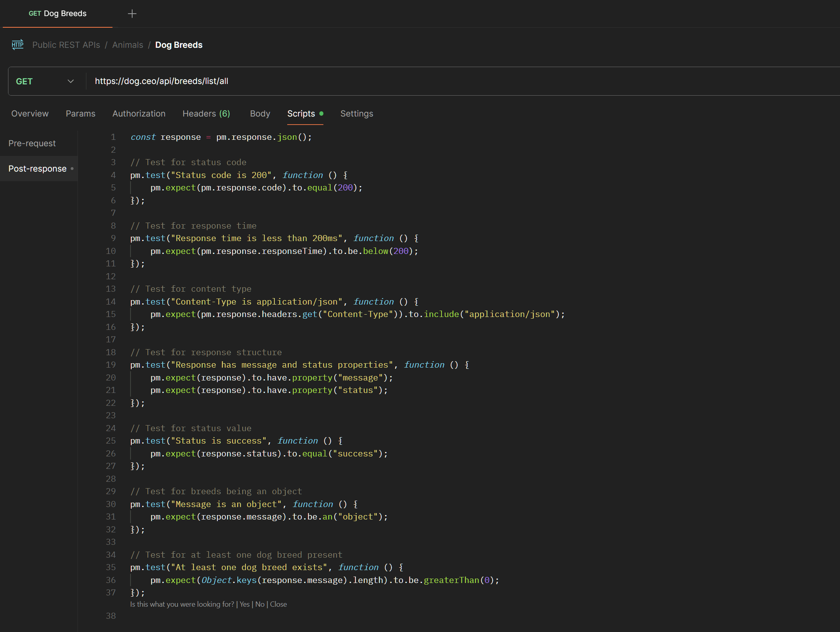Select the GET Dog Breeds request tab
The image size is (840, 632).
57,13
